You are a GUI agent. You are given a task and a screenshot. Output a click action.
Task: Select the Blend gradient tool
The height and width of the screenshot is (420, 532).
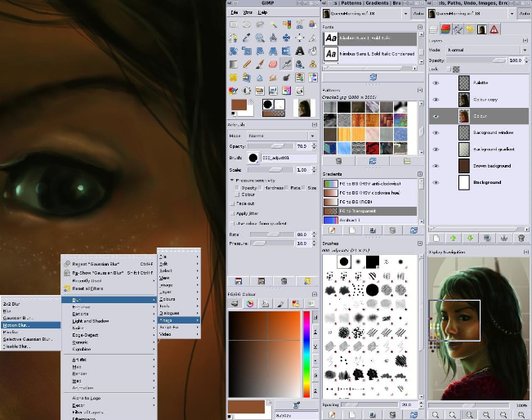[x=234, y=64]
